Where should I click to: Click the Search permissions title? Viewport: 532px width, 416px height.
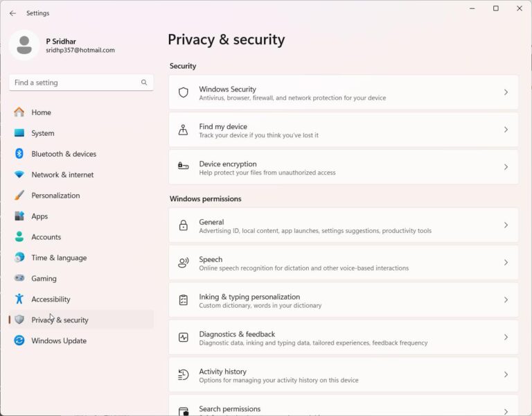point(230,408)
